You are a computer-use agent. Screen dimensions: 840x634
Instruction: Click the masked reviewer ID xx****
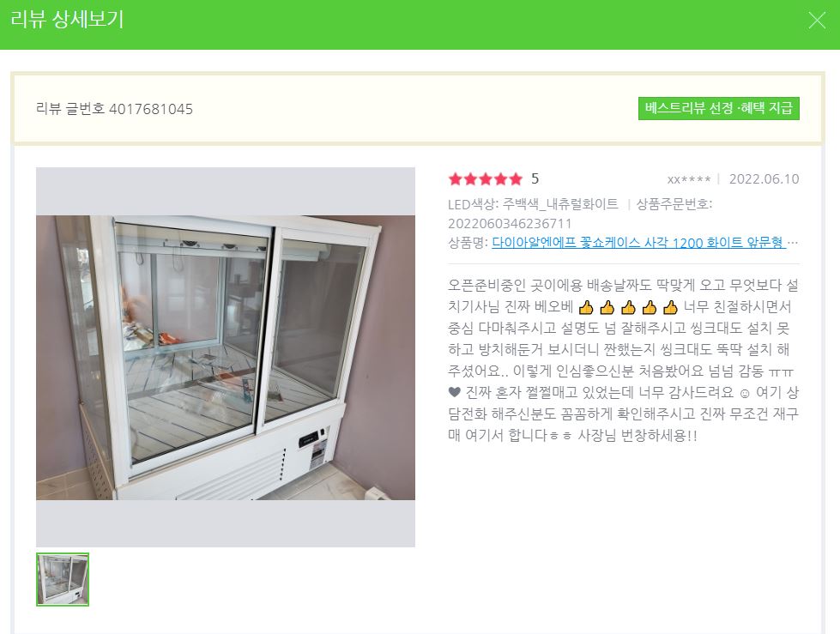(x=689, y=179)
